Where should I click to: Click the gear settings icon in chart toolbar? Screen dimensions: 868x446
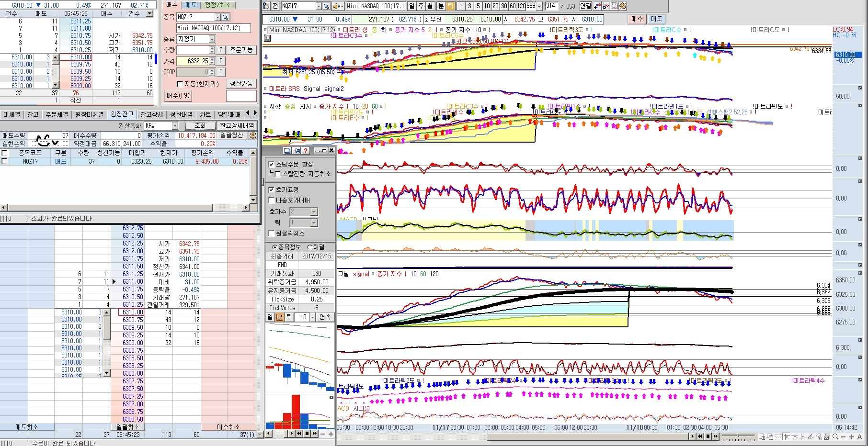click(622, 6)
